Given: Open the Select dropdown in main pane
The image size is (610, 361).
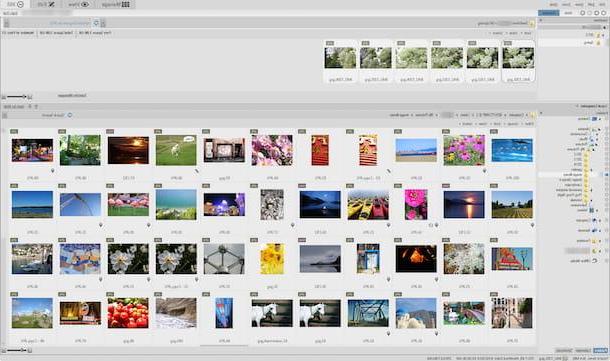Looking at the screenshot, I should click(x=466, y=124).
